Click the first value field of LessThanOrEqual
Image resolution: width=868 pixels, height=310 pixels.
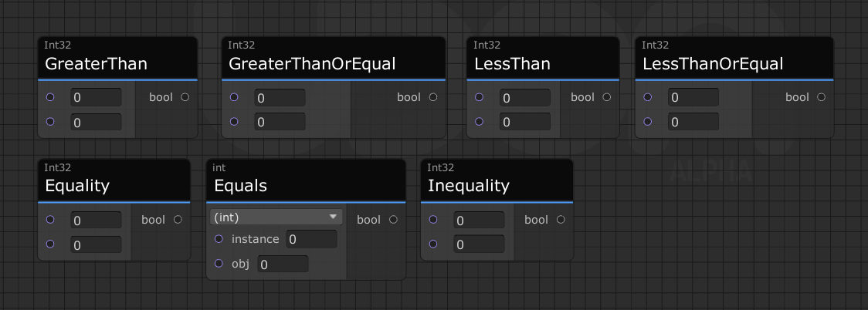pos(693,98)
